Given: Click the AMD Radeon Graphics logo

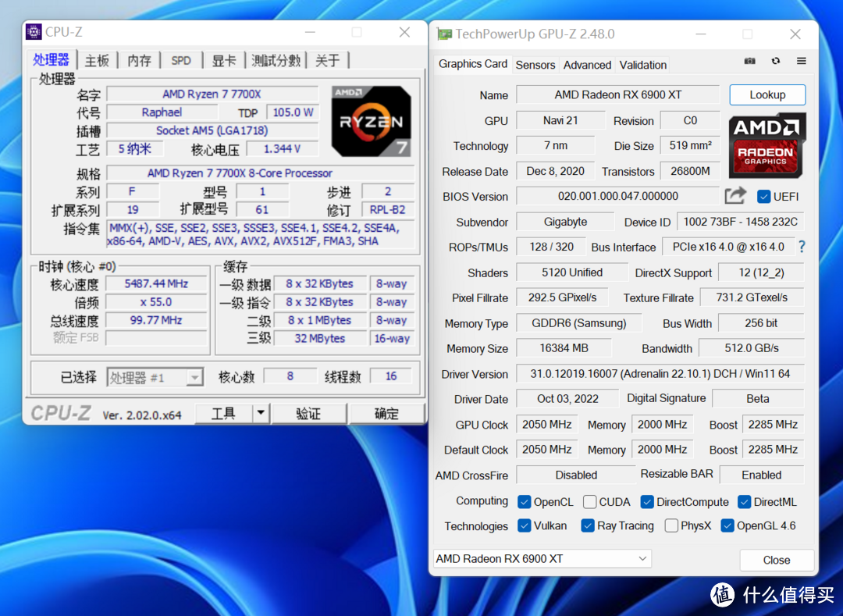Looking at the screenshot, I should (x=767, y=146).
